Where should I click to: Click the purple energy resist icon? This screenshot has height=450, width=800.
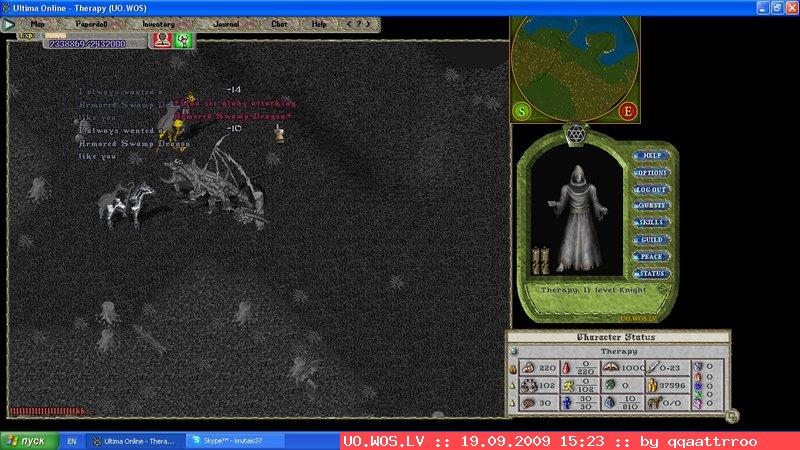(x=697, y=404)
